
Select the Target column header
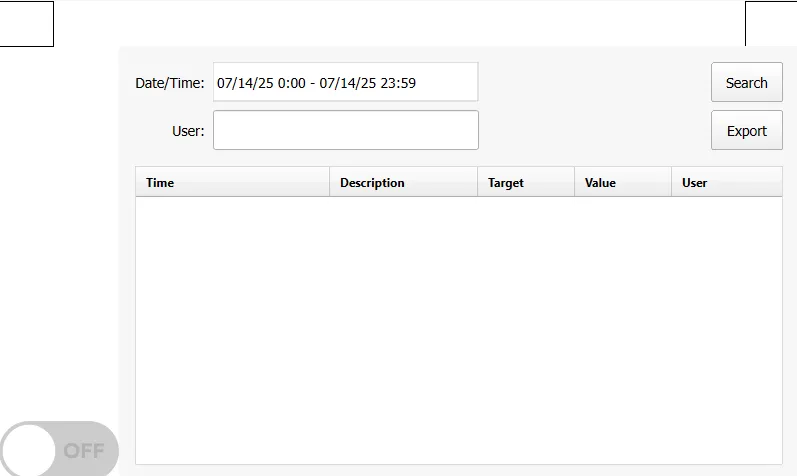click(x=525, y=183)
